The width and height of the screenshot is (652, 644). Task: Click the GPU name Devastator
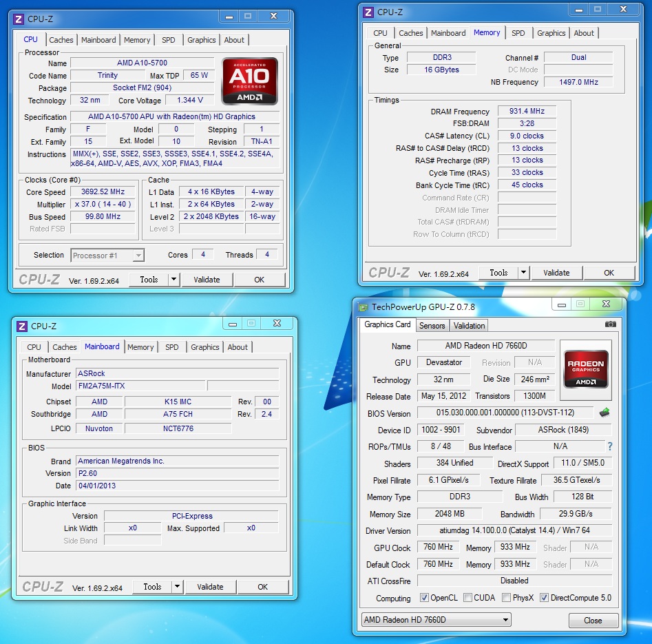tap(443, 362)
